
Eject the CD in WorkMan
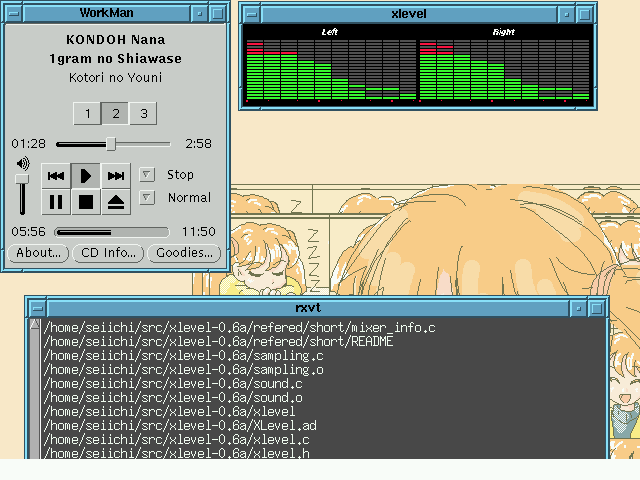pos(116,202)
